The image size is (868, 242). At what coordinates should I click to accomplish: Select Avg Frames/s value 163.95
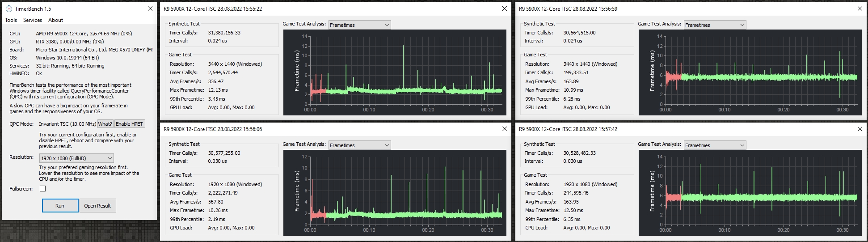pos(571,202)
